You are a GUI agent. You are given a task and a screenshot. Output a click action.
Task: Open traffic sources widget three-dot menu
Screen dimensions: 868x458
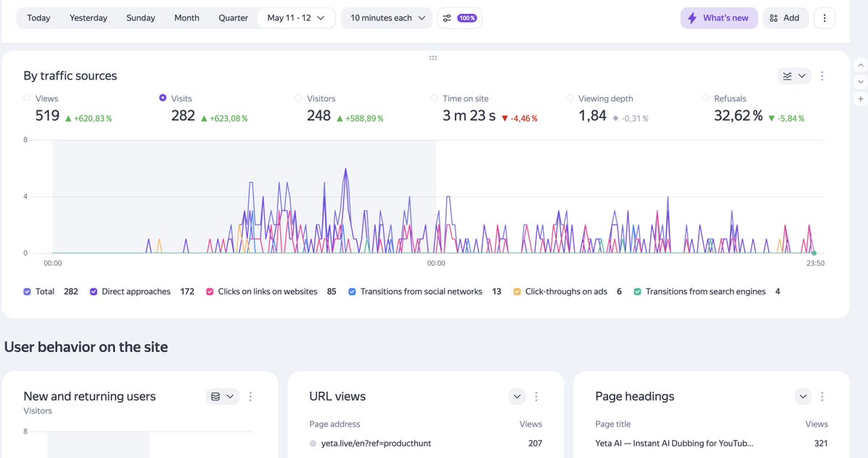(822, 76)
